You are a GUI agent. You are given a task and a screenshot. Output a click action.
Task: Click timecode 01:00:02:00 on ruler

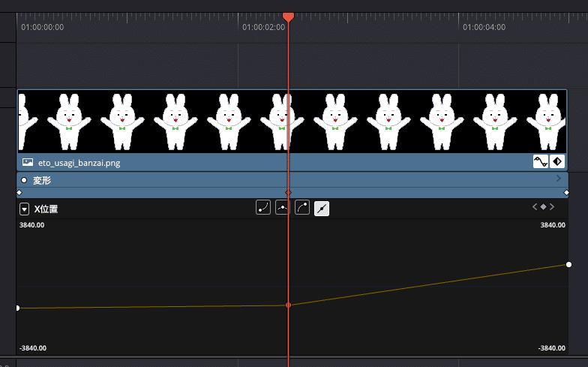(x=264, y=27)
